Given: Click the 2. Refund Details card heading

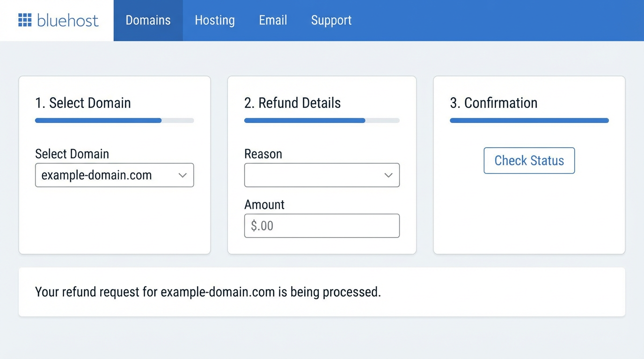Looking at the screenshot, I should (292, 103).
